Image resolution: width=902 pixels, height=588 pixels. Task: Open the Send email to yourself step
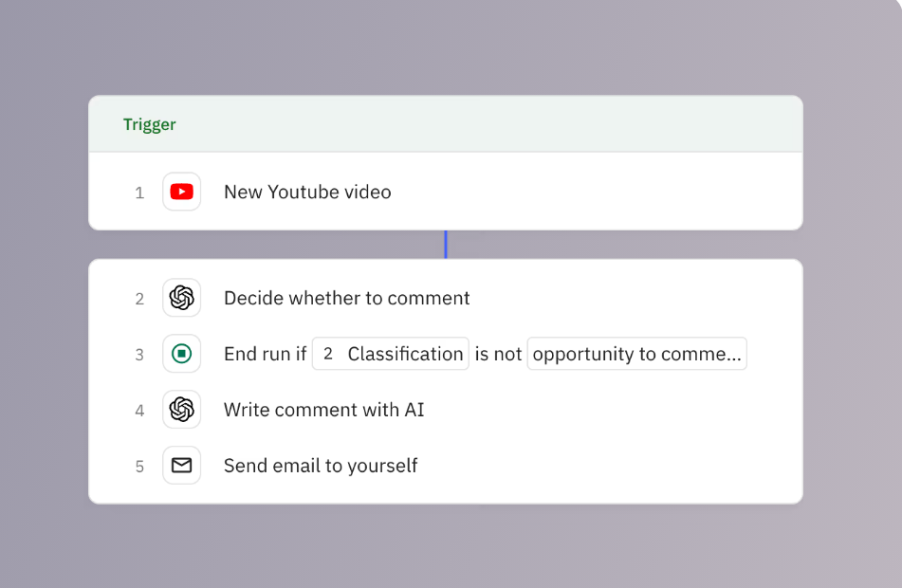point(320,466)
